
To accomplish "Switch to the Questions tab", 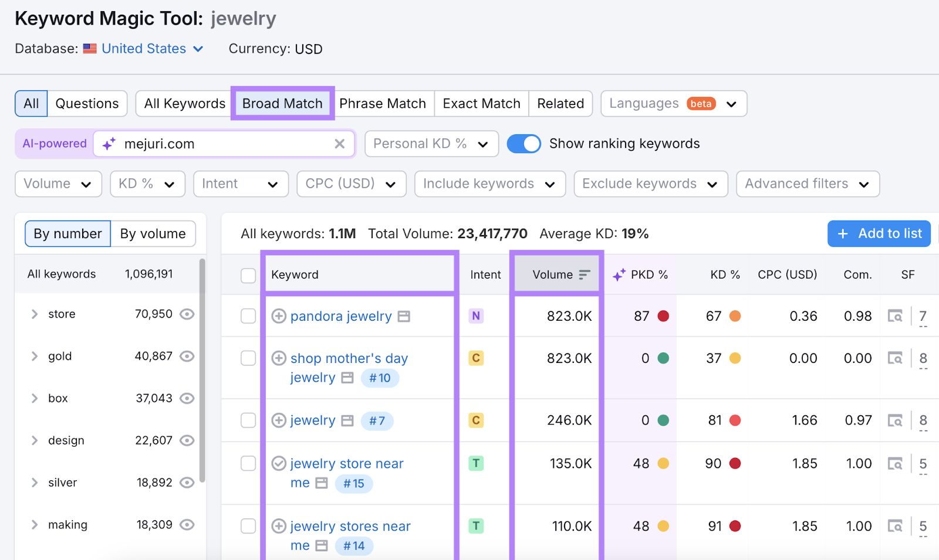I will (87, 103).
